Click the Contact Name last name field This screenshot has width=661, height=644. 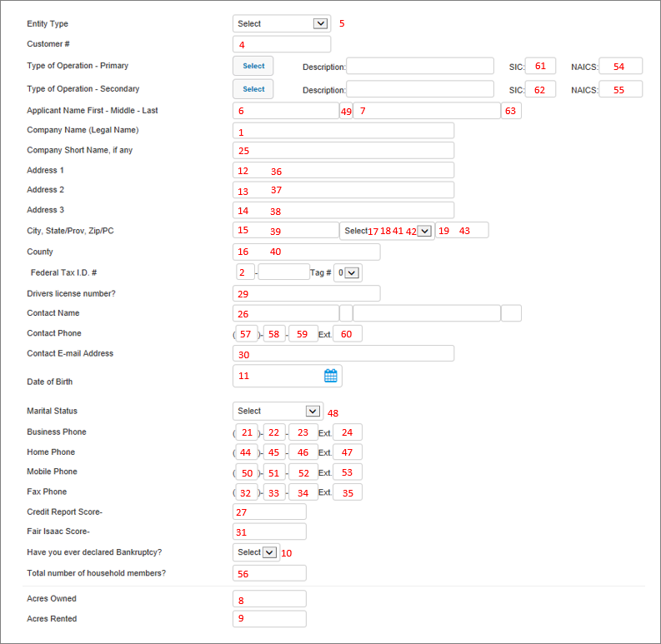click(x=427, y=313)
